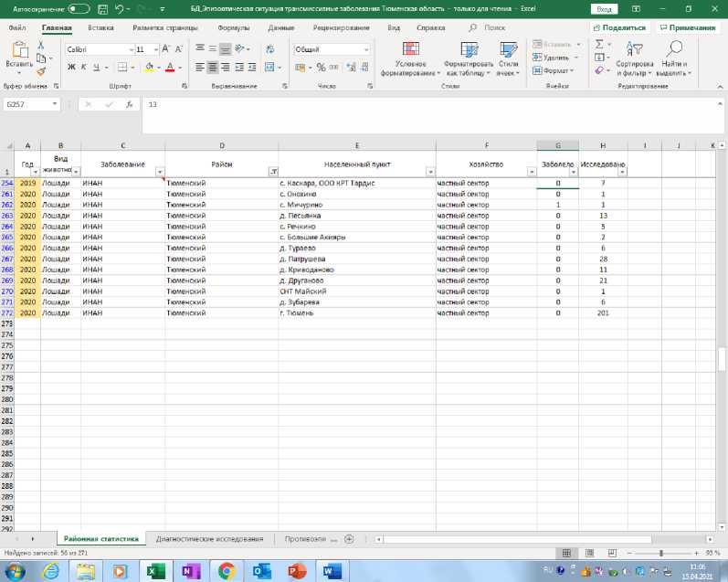
Task: Click the AutoSum sigma icon
Action: [598, 44]
